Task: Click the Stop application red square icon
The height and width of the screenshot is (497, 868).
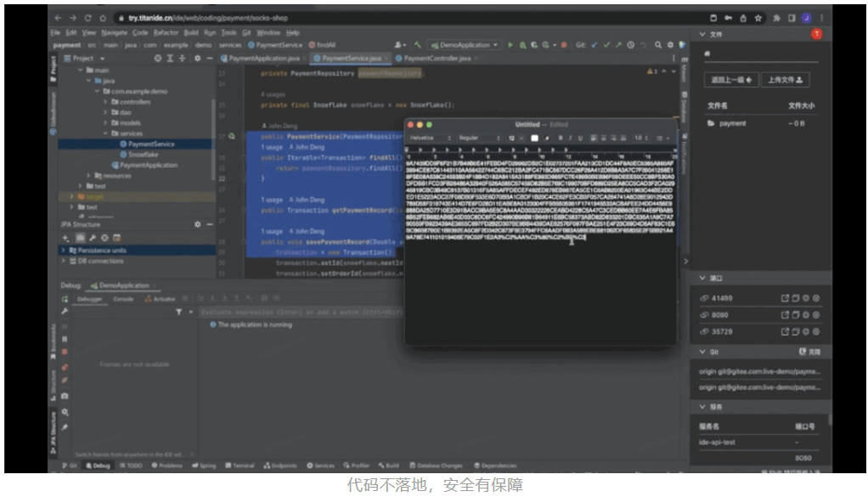Action: 565,45
